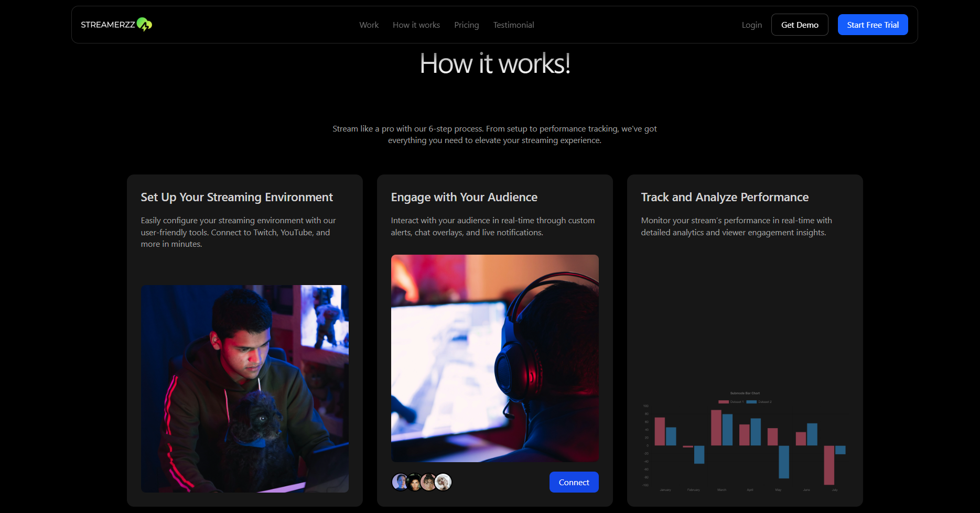
Task: Click the May axis label
Action: 778,490
